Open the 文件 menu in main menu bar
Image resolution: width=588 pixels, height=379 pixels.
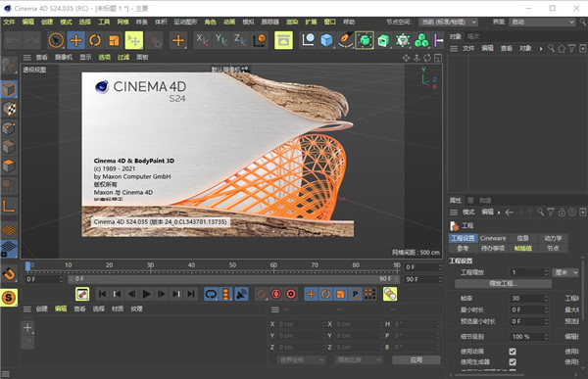[x=9, y=22]
